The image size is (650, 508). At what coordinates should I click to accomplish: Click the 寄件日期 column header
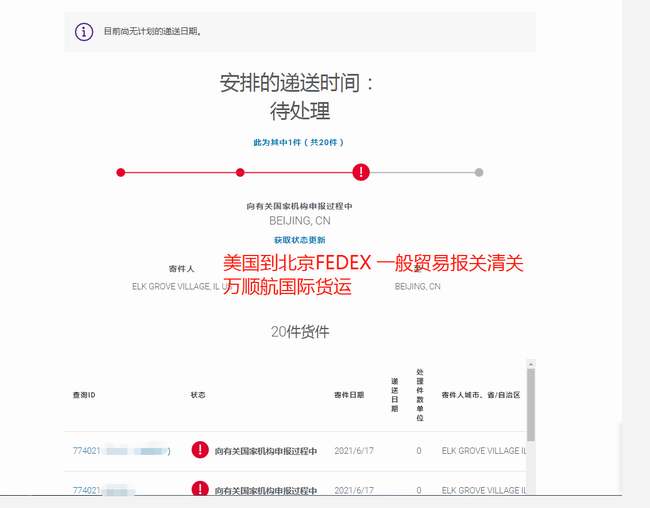point(349,395)
